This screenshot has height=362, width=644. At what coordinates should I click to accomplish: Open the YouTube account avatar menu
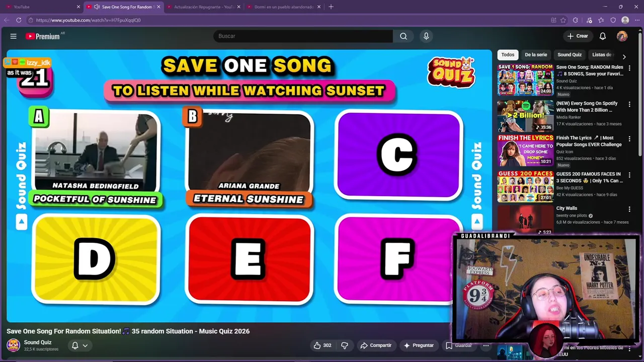pos(622,36)
